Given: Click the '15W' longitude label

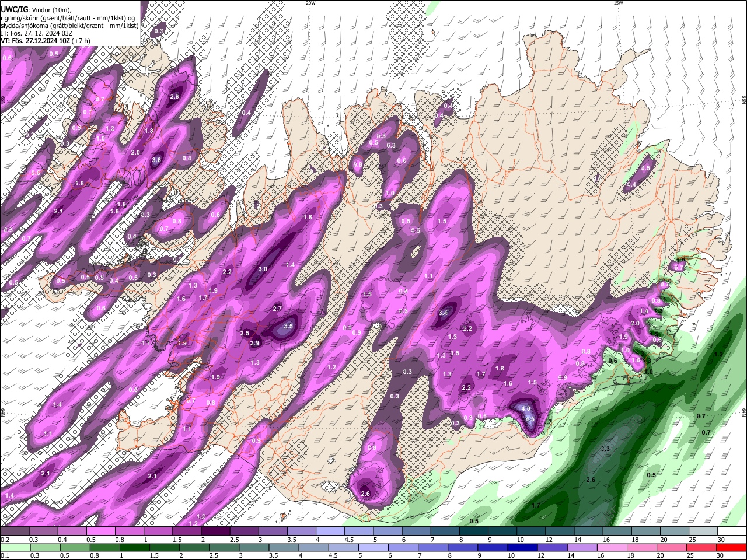Looking at the screenshot, I should coord(618,3).
